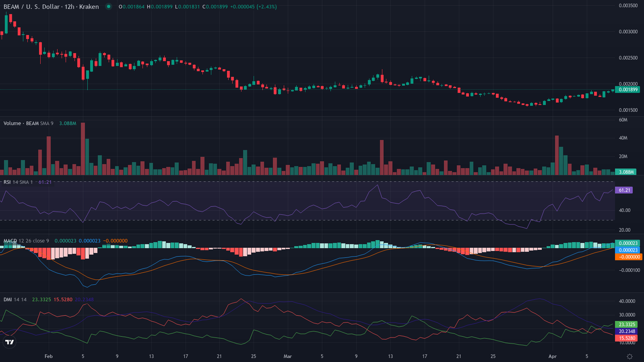Viewport: 644px width, 362px height.
Task: Click the purple 61.21 RSI scale tag
Action: click(624, 190)
